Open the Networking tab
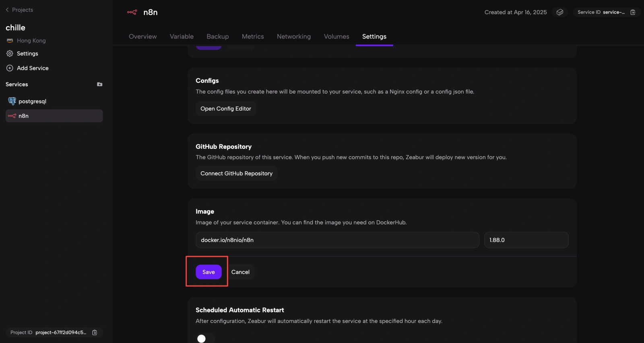Screen dimensions: 644x343 click(x=294, y=36)
